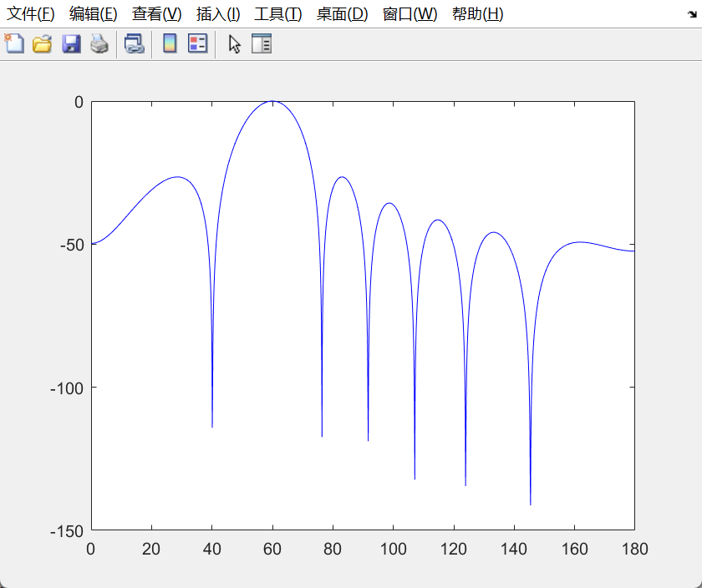This screenshot has height=588, width=702.
Task: Click the x-axis label 160
Action: click(574, 549)
